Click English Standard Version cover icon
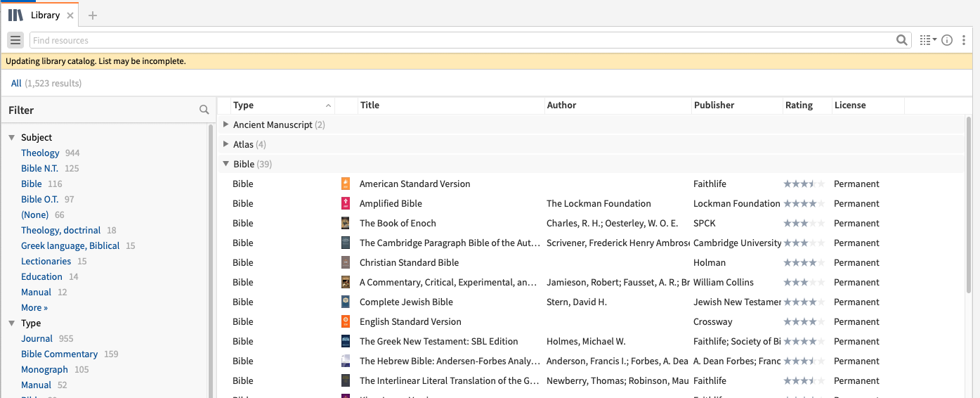 pyautogui.click(x=345, y=321)
